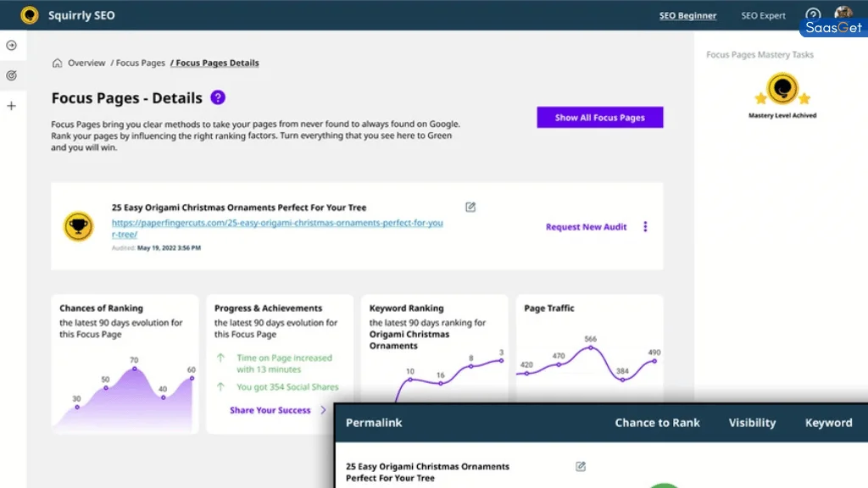Click the 'Focus Pages Mastery Tasks' heading
This screenshot has height=488, width=868.
tap(759, 55)
